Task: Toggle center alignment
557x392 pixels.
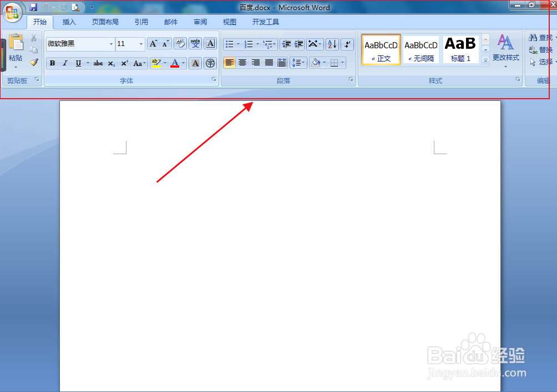Action: 242,63
